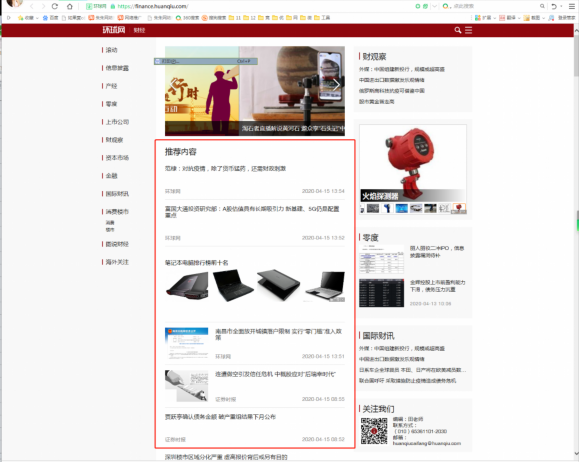Open the browser home page icon
This screenshot has width=579, height=462.
coord(69,6)
